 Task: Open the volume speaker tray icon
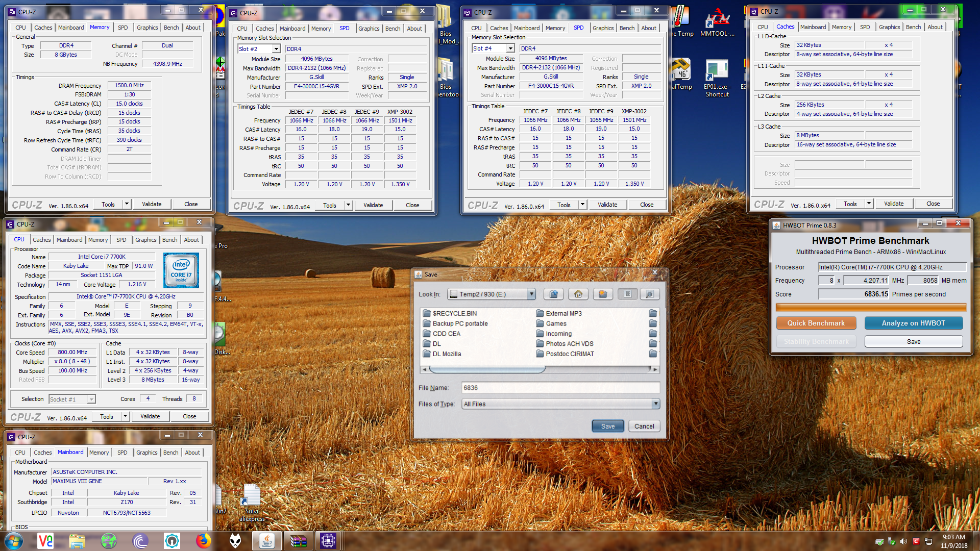coord(903,541)
